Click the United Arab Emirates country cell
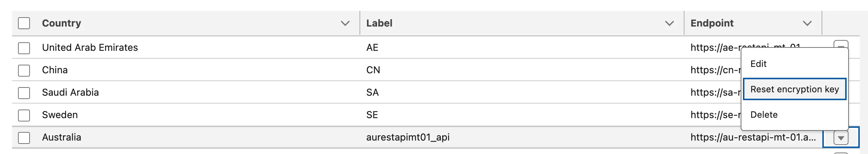Image resolution: width=868 pixels, height=154 pixels. 90,47
